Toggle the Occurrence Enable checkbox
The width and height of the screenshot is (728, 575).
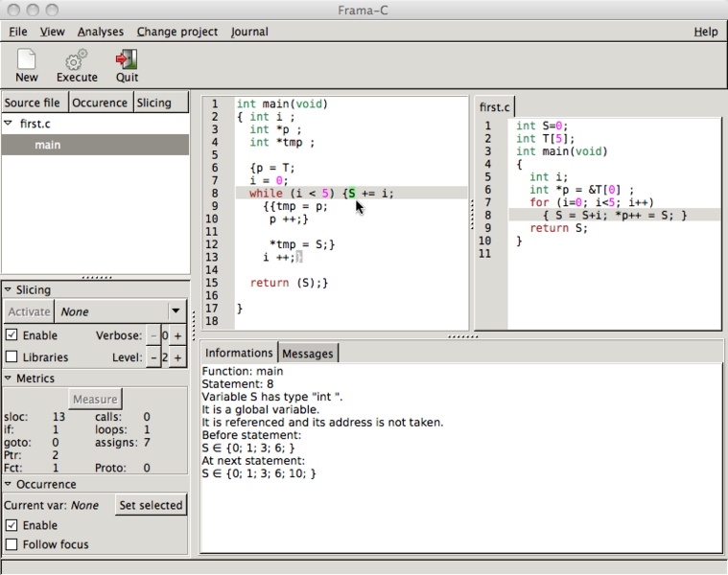pos(12,525)
